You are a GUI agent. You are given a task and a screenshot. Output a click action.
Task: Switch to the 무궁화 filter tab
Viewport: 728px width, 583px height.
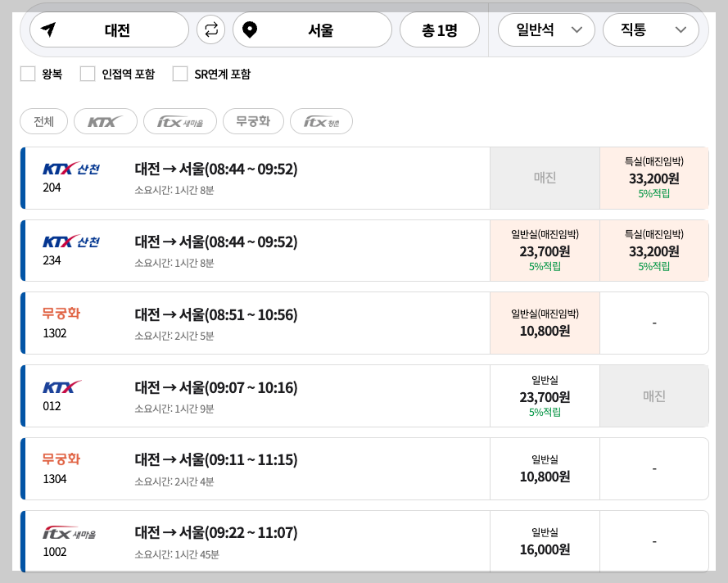pos(253,120)
